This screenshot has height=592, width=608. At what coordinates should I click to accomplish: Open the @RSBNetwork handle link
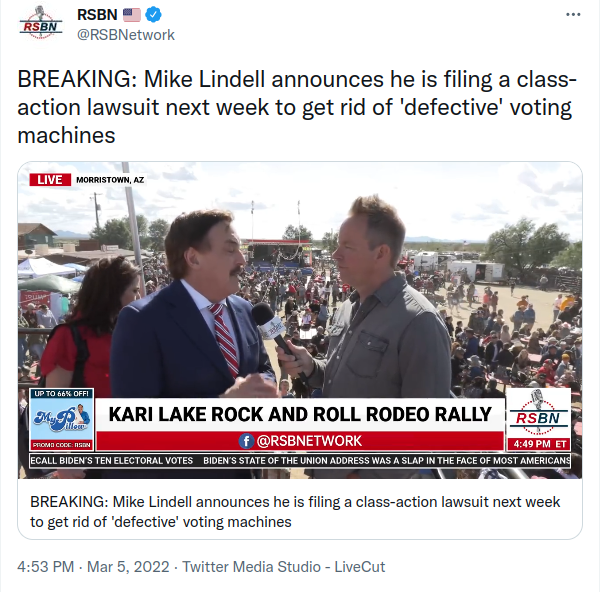click(x=125, y=35)
